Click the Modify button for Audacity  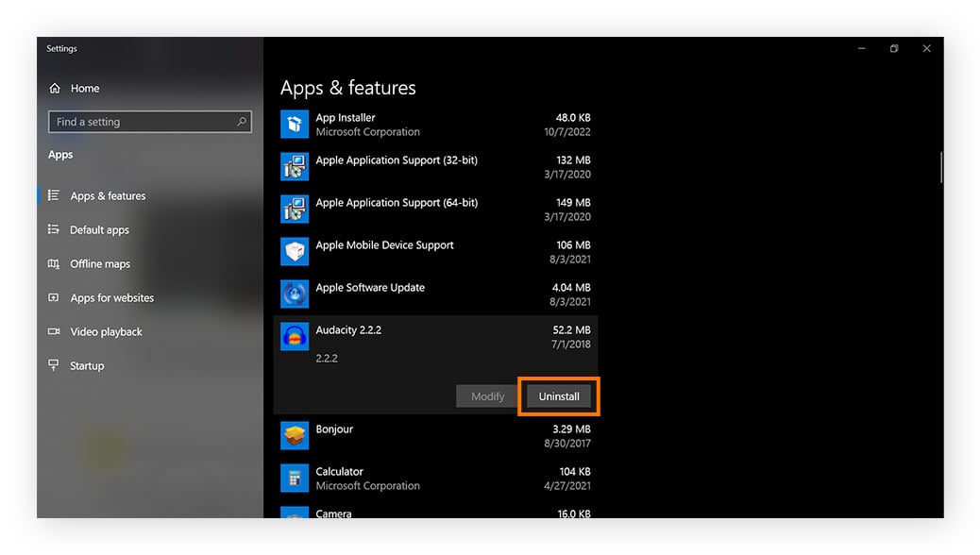coord(486,395)
